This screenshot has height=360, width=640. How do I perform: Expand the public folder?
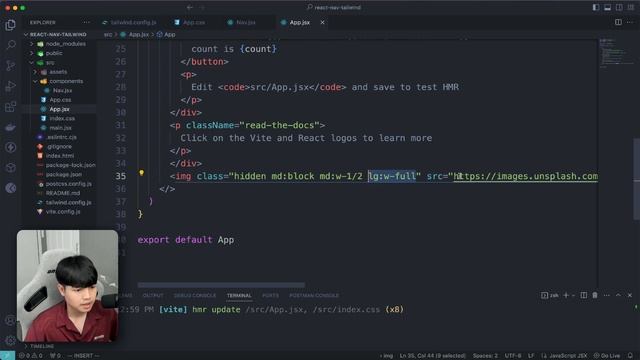pos(31,53)
